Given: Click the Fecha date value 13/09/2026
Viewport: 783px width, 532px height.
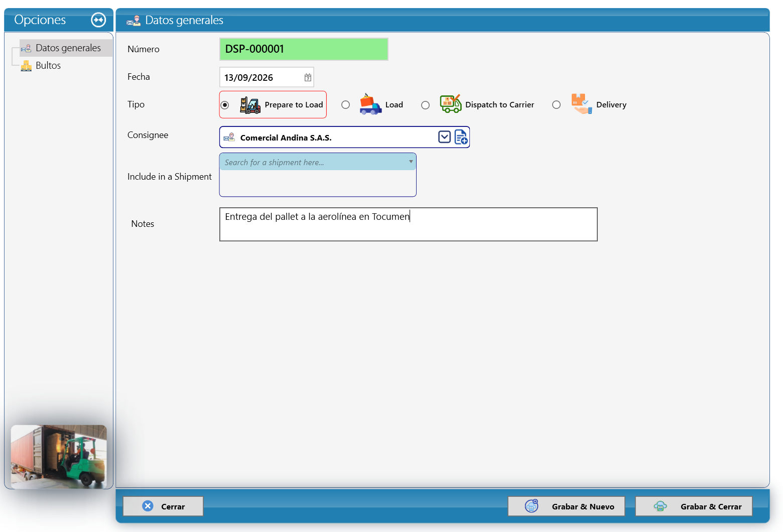Looking at the screenshot, I should click(249, 78).
